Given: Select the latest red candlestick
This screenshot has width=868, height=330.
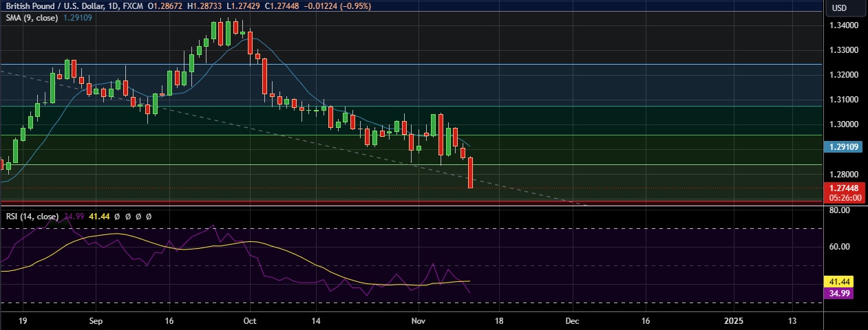Looking at the screenshot, I should pos(471,173).
